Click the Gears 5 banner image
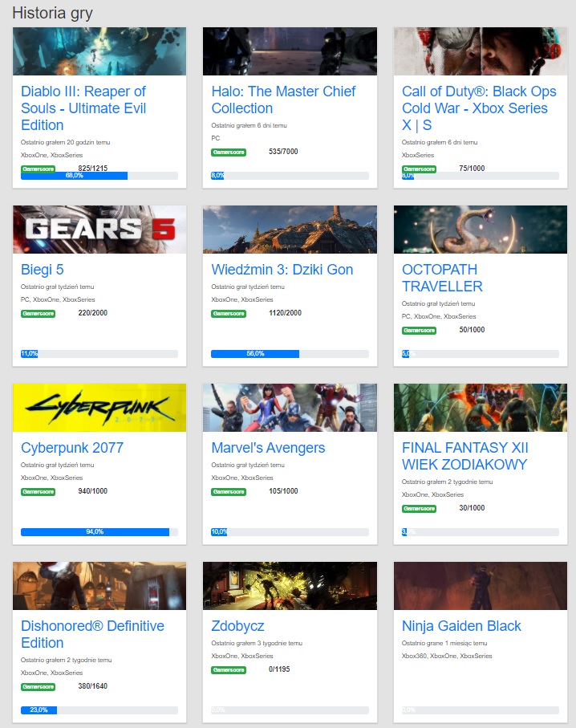The width and height of the screenshot is (576, 728). tap(99, 230)
